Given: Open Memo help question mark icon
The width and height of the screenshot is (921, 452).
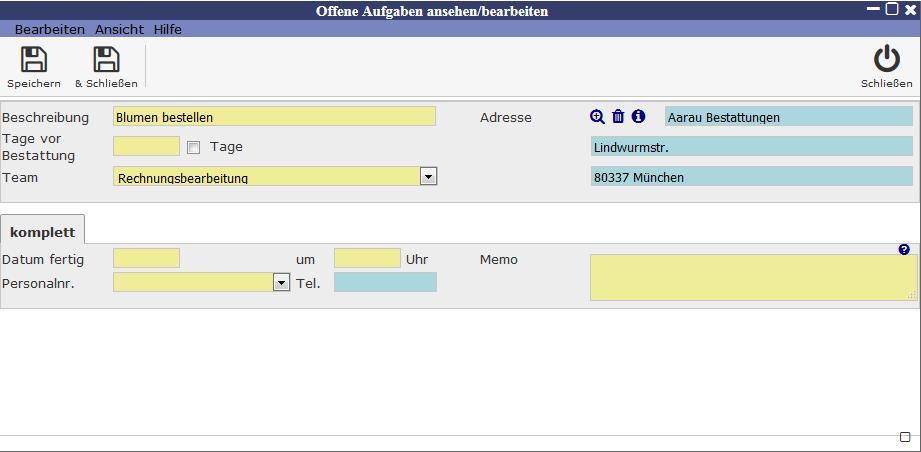Looking at the screenshot, I should click(904, 249).
